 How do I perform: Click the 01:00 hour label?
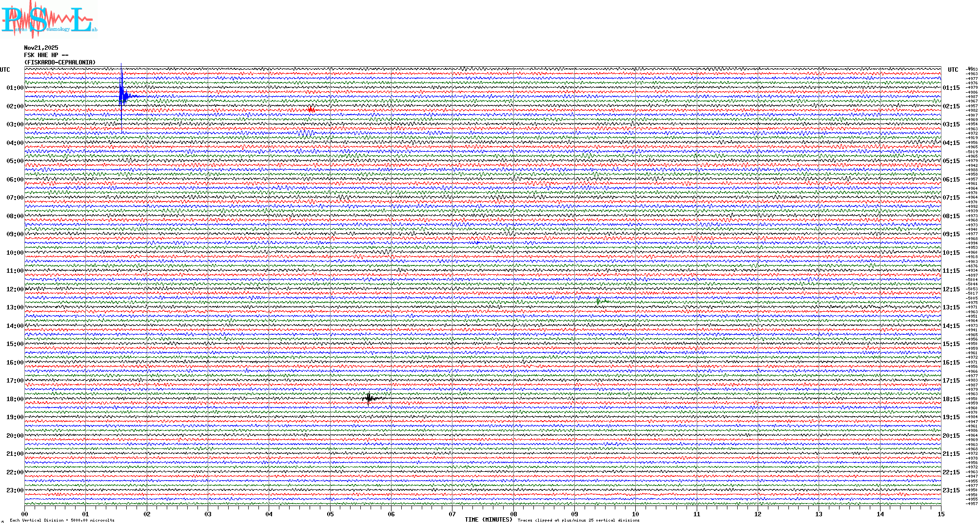15,88
